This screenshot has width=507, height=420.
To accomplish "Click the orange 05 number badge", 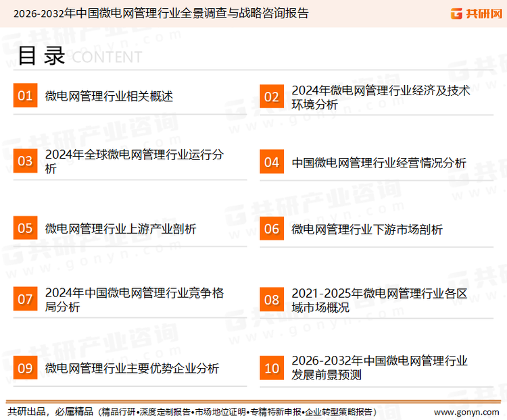I will pyautogui.click(x=25, y=228).
